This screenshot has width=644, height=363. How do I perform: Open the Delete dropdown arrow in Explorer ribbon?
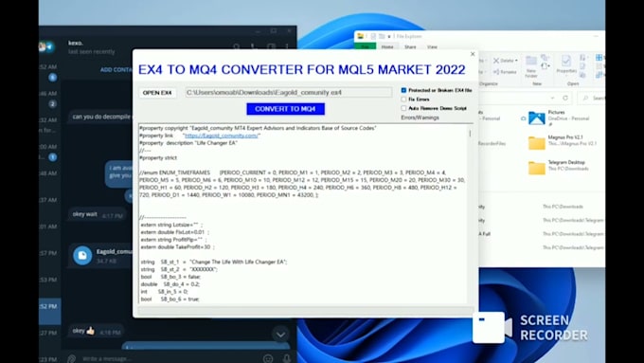tap(516, 61)
